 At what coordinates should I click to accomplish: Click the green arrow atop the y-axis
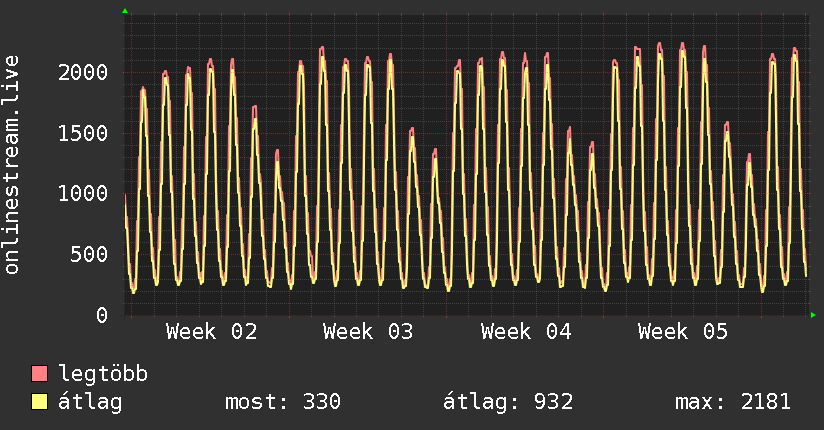(x=125, y=11)
